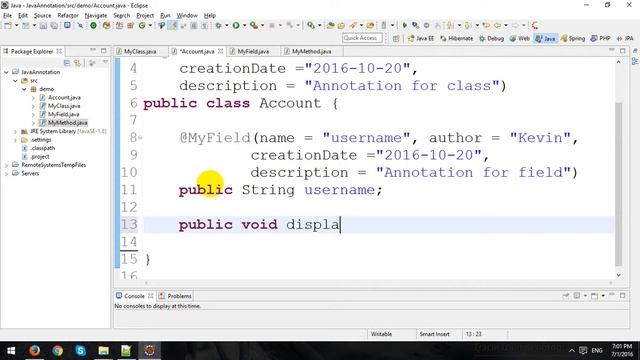
Task: Switch to the Web perspective
Action: click(x=519, y=38)
